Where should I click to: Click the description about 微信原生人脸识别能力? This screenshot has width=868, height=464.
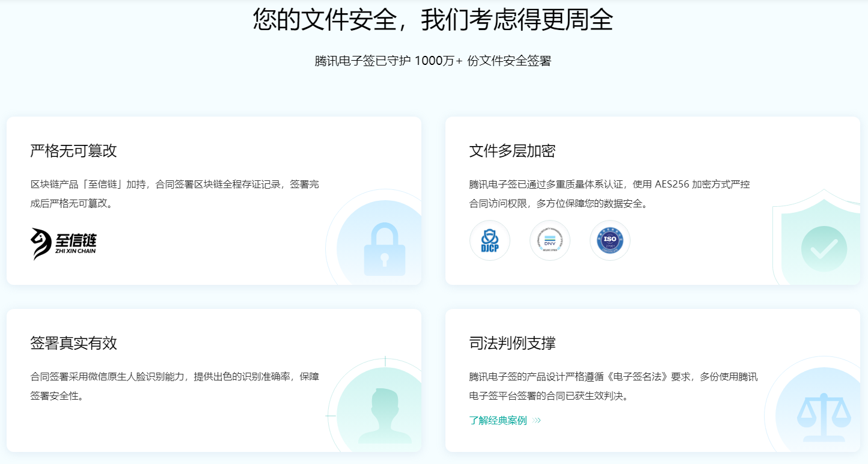pyautogui.click(x=175, y=386)
